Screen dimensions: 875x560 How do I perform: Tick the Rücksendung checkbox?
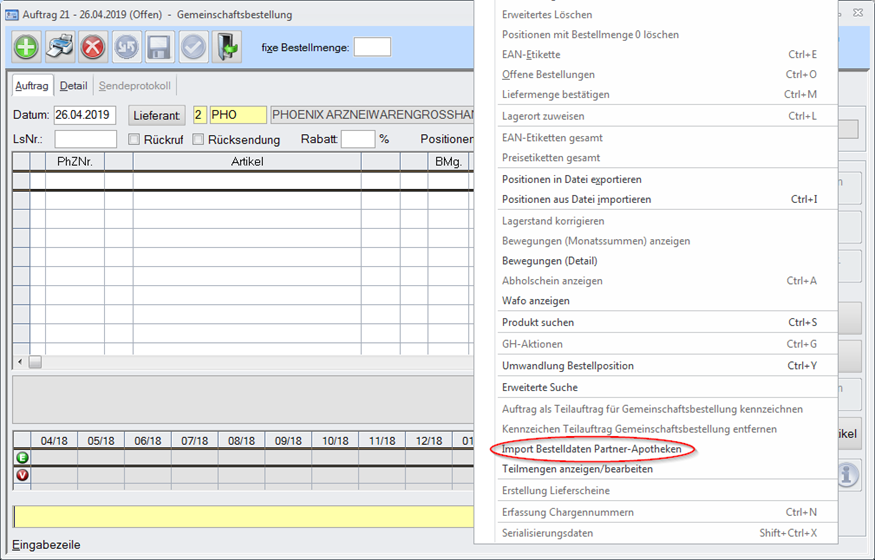click(x=198, y=139)
